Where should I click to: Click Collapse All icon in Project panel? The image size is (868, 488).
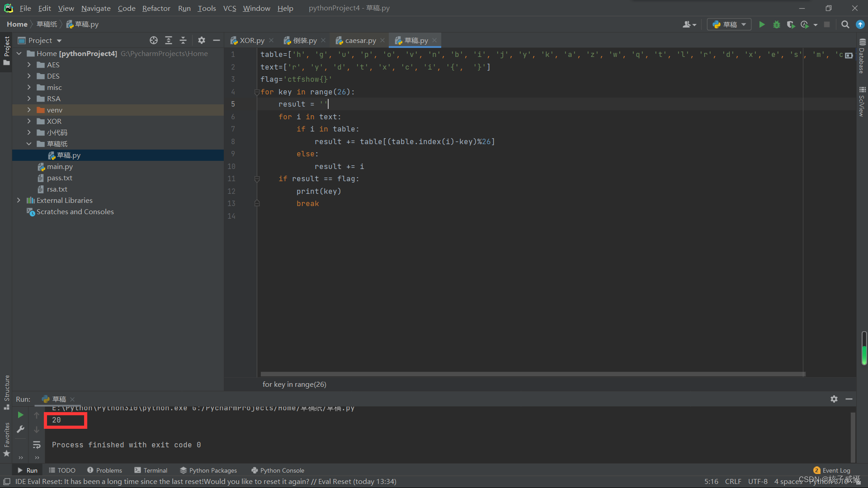[x=183, y=40]
